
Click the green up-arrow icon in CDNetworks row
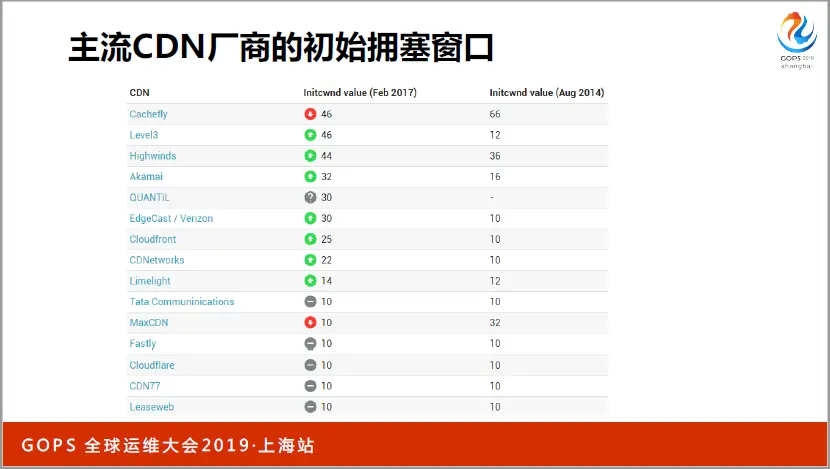pyautogui.click(x=310, y=260)
